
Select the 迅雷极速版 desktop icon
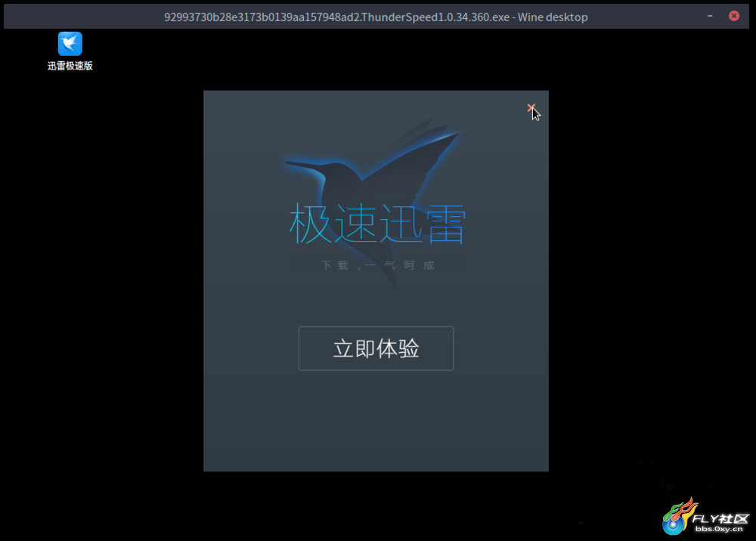point(70,51)
